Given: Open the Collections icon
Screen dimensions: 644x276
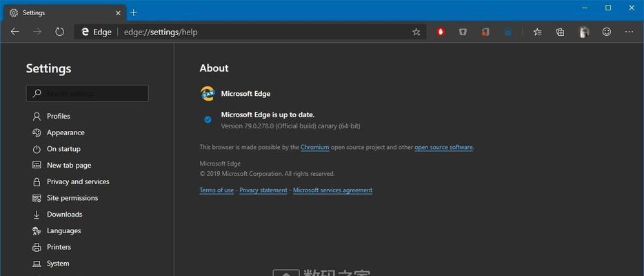Looking at the screenshot, I should (560, 32).
